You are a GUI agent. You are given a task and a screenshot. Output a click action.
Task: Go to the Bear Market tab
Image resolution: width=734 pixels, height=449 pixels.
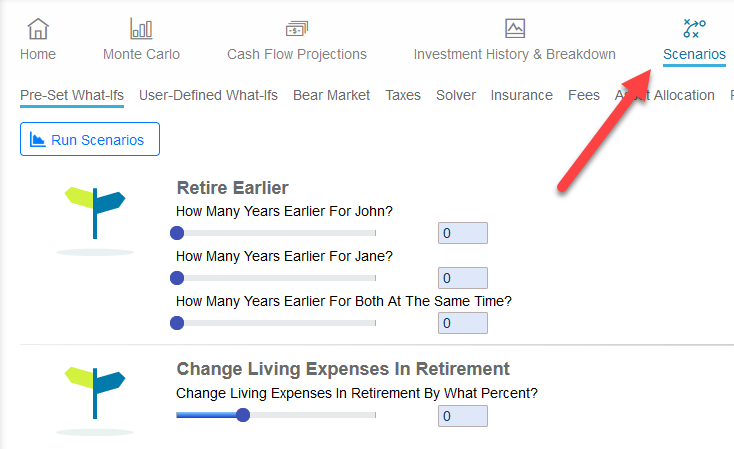click(x=331, y=95)
